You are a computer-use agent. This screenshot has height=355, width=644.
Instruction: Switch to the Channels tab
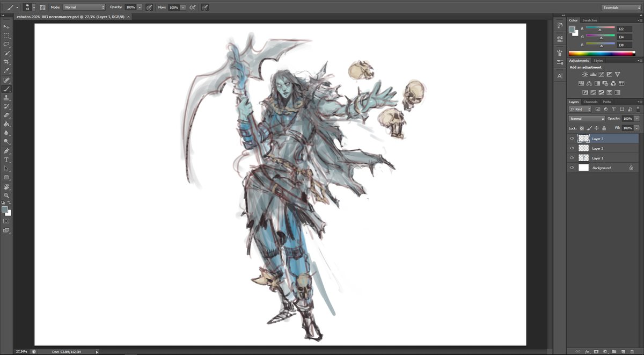[590, 102]
